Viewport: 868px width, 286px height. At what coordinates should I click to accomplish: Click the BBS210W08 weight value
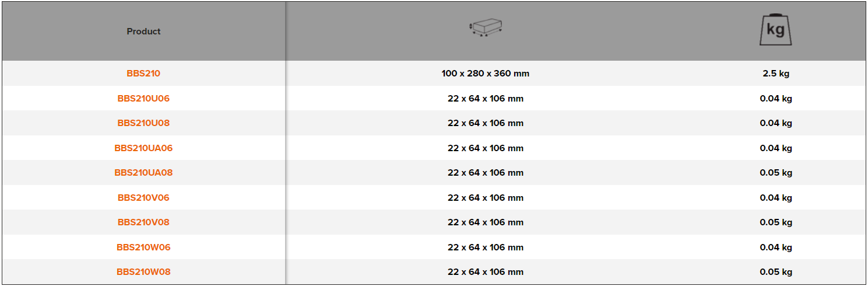click(x=775, y=272)
